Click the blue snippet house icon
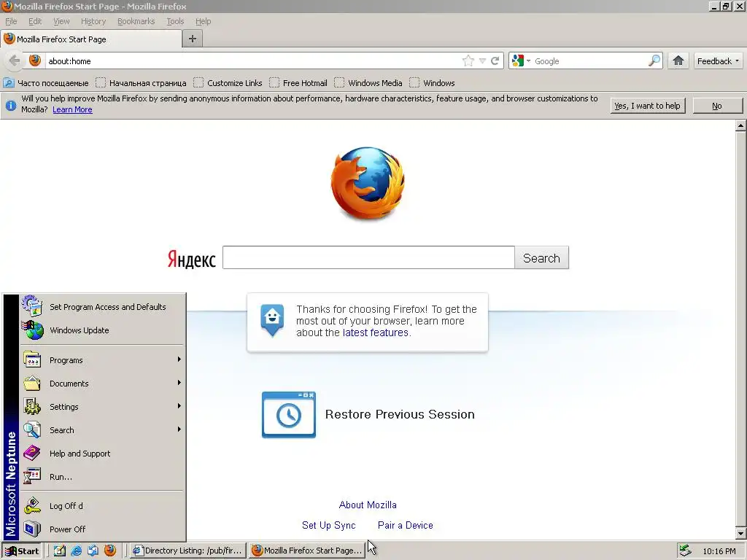The image size is (747, 560). coord(272,319)
